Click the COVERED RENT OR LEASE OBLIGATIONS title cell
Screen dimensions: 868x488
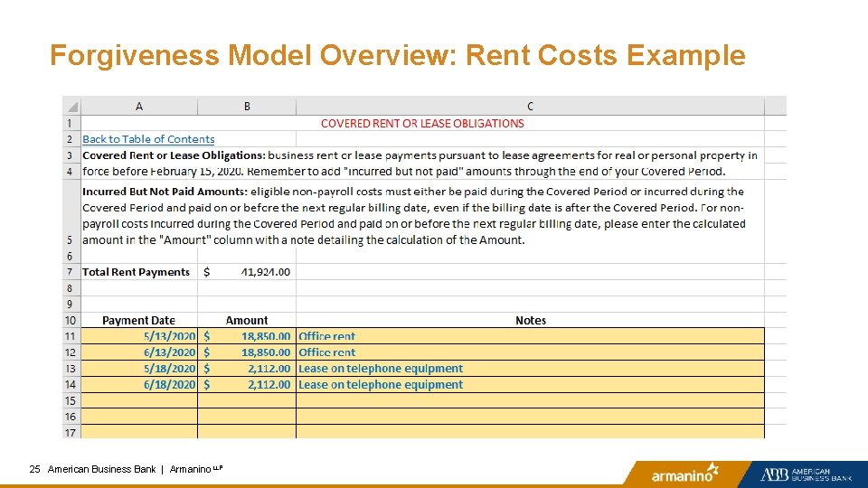[x=422, y=124]
